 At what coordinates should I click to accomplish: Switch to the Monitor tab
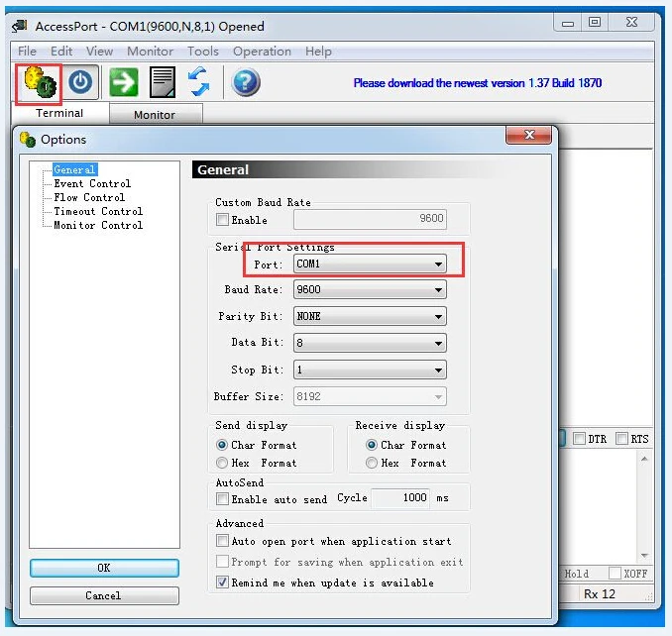[x=155, y=115]
